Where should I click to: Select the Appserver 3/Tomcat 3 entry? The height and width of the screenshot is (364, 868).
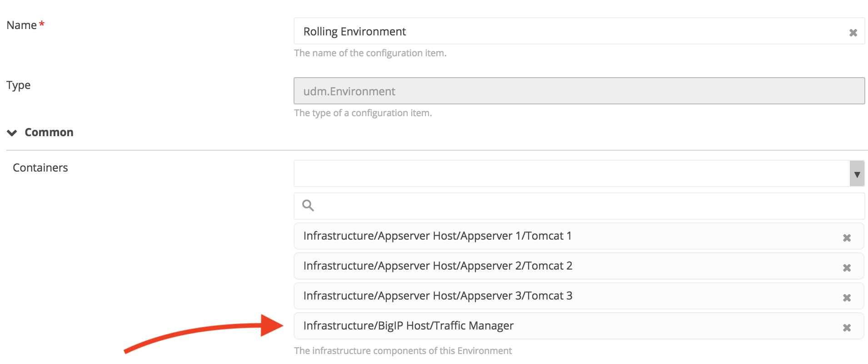tap(579, 296)
